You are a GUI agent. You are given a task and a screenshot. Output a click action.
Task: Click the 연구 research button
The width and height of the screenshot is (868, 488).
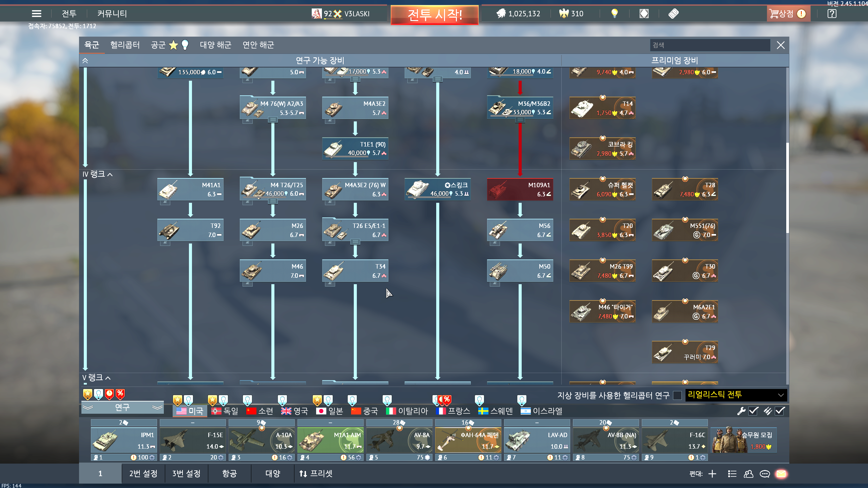point(122,407)
